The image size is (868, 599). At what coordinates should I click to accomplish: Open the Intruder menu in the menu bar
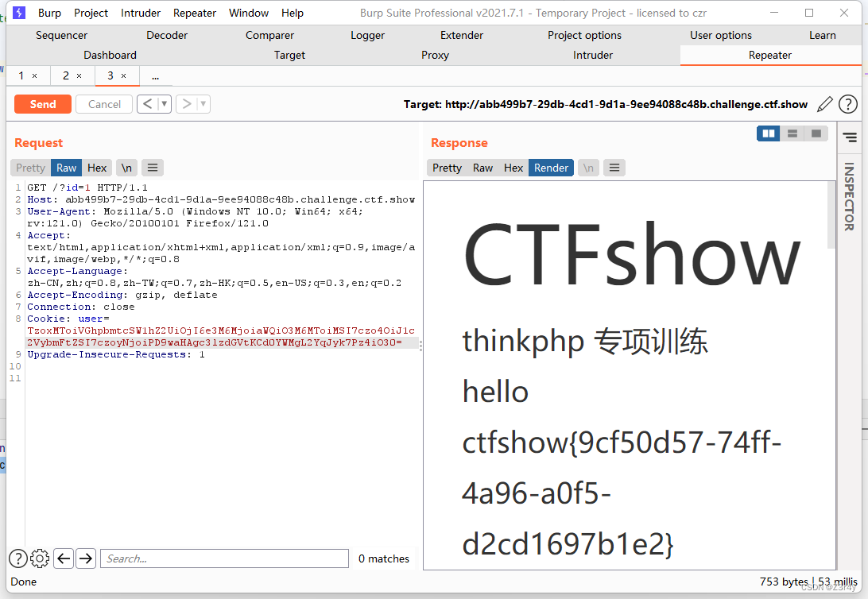click(140, 12)
